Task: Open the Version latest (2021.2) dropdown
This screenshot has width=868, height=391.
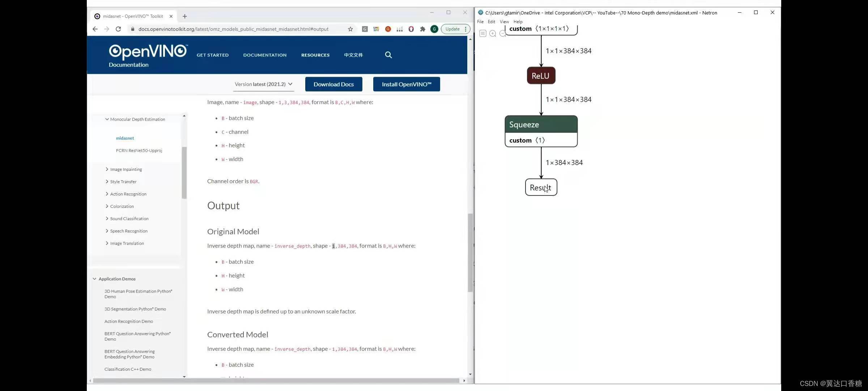Action: [x=264, y=84]
